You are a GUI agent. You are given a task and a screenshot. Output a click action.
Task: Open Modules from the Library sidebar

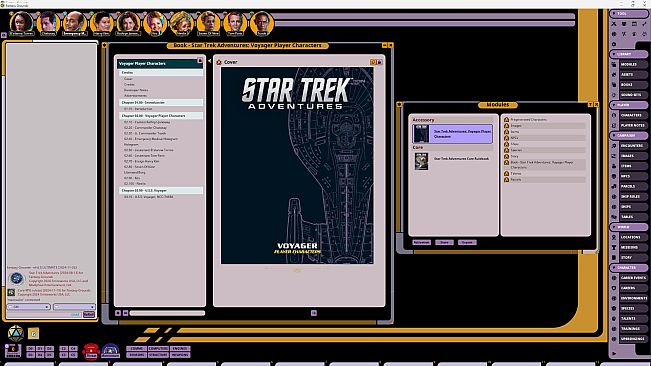pyautogui.click(x=633, y=64)
